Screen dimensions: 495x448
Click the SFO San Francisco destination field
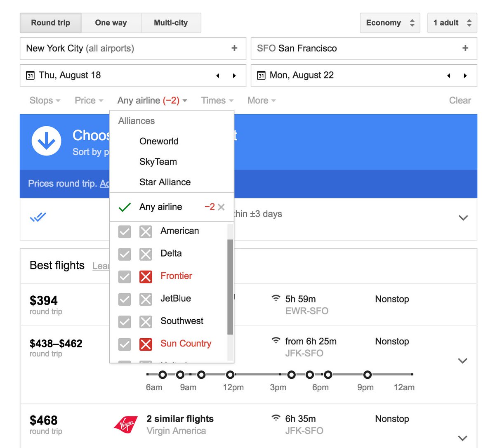(364, 48)
